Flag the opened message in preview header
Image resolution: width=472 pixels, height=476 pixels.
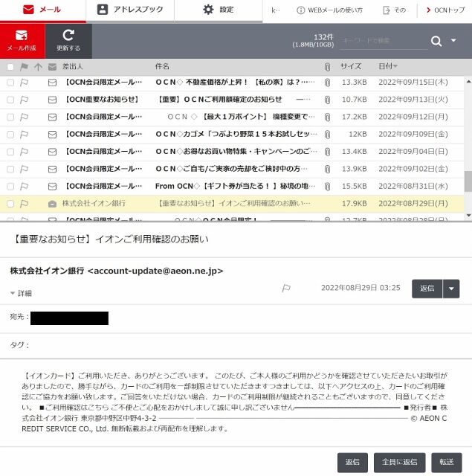pos(286,288)
